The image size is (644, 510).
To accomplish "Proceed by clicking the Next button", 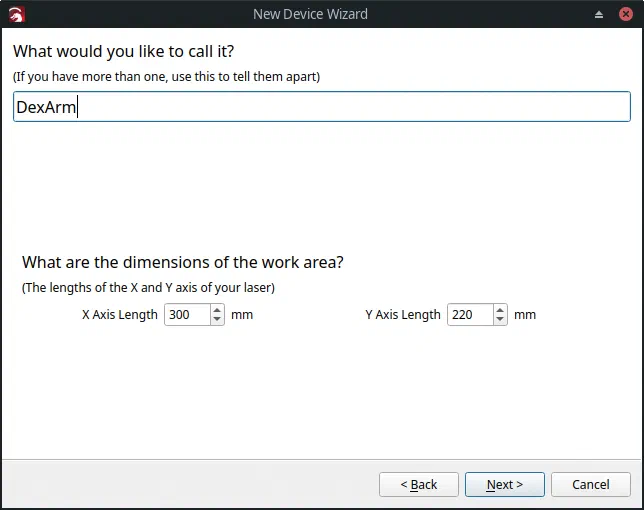I will pyautogui.click(x=505, y=485).
